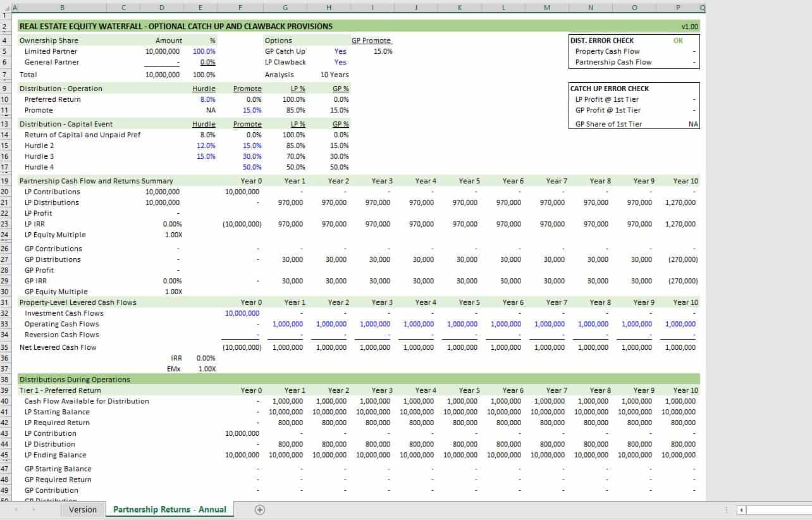Open the GP Catch Up Yes dropdown
The width and height of the screenshot is (812, 520).
340,51
